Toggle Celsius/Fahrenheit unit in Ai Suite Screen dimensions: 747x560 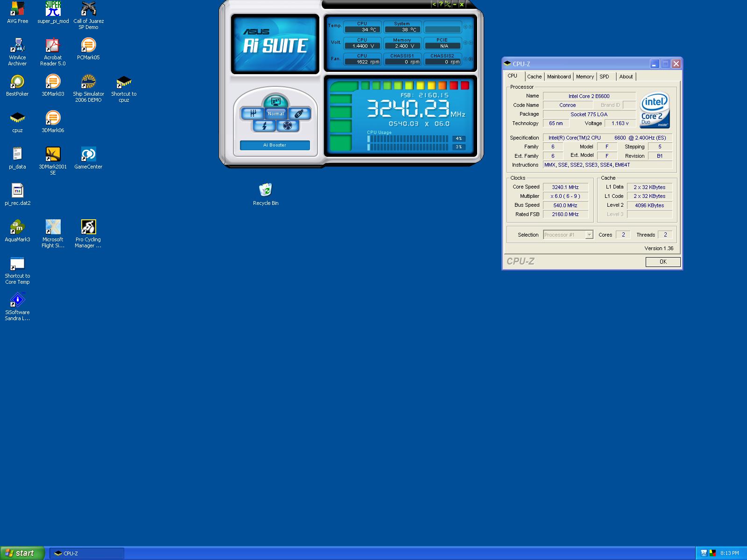447,4
